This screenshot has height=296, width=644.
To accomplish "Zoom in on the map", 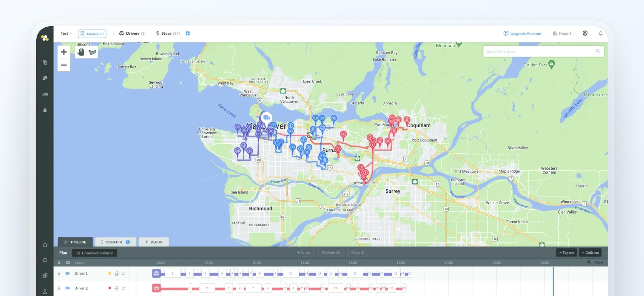I will point(64,52).
